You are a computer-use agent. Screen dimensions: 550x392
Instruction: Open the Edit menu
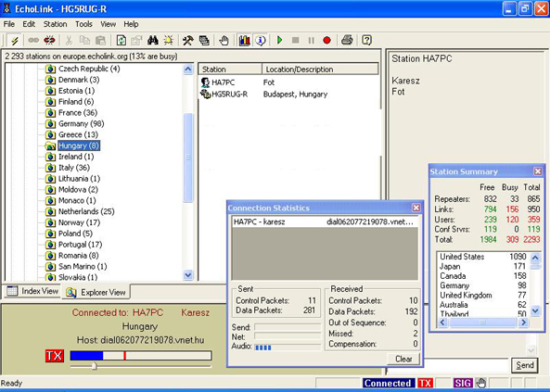pyautogui.click(x=29, y=24)
